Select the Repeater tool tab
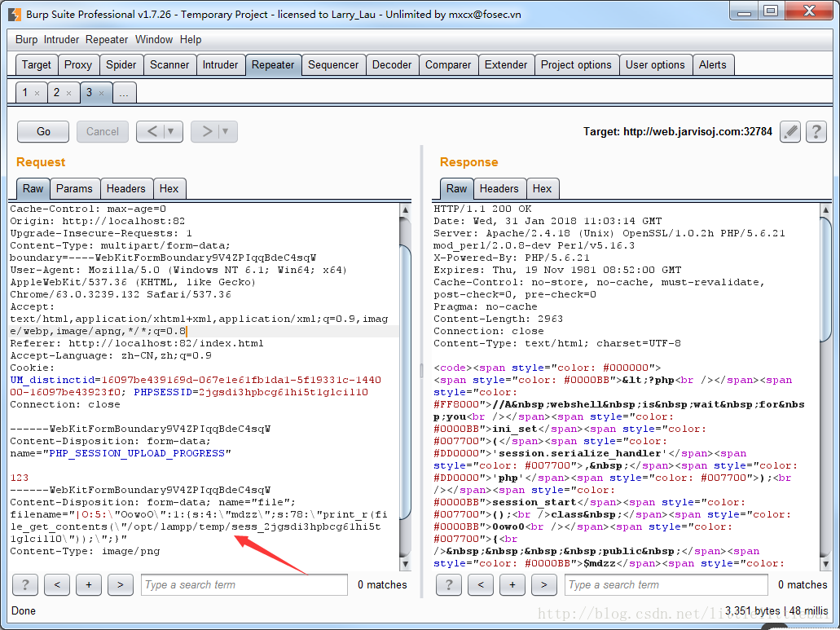 click(x=273, y=65)
